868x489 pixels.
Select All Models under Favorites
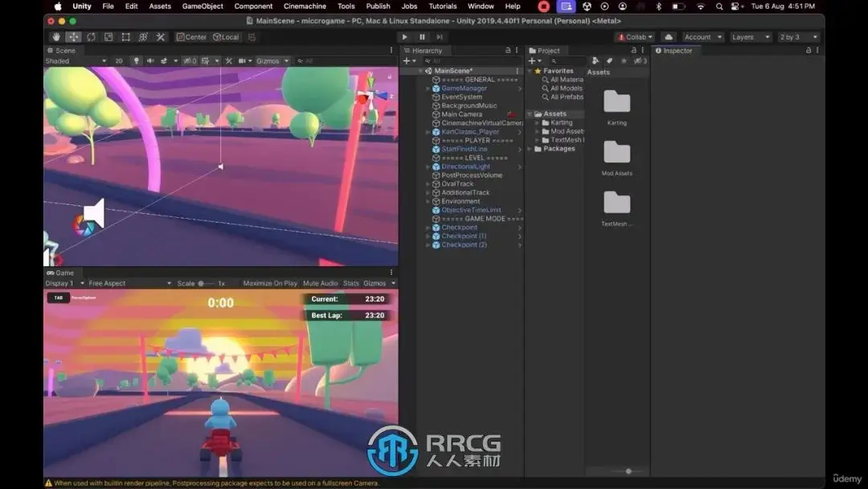tap(567, 88)
